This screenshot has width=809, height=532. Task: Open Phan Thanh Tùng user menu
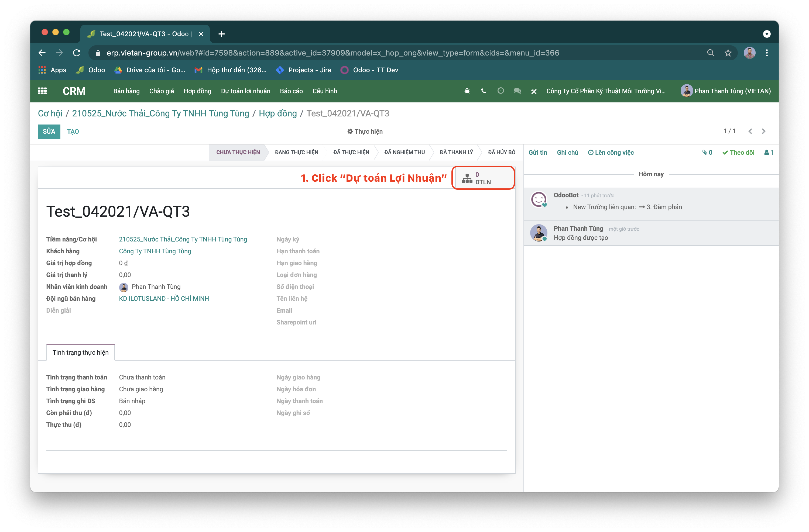(726, 91)
